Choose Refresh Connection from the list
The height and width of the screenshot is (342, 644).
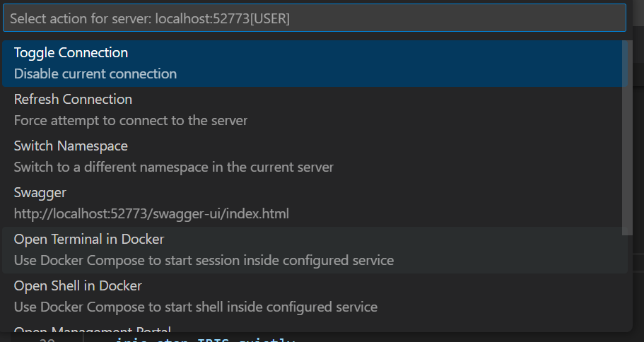tap(73, 100)
